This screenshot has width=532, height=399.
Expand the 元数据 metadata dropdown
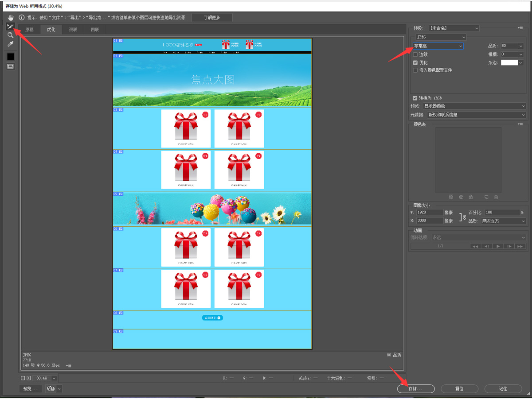[x=475, y=115]
